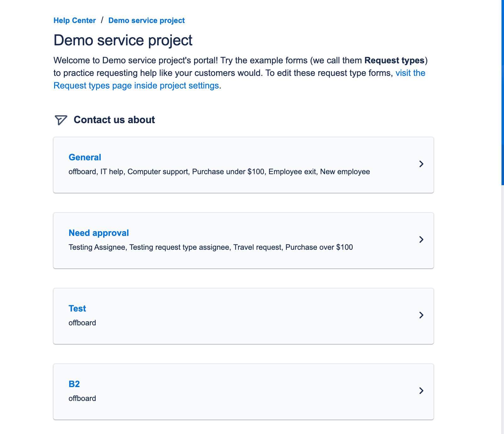Click the Demo service project breadcrumb
This screenshot has width=504, height=434.
[146, 20]
